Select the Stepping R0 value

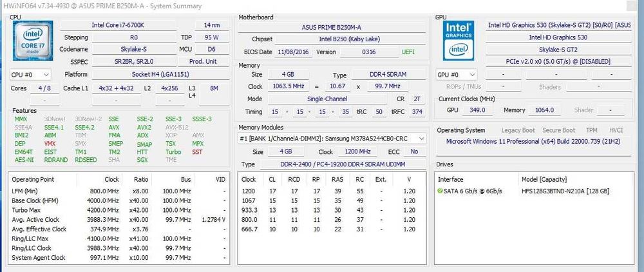pyautogui.click(x=133, y=37)
